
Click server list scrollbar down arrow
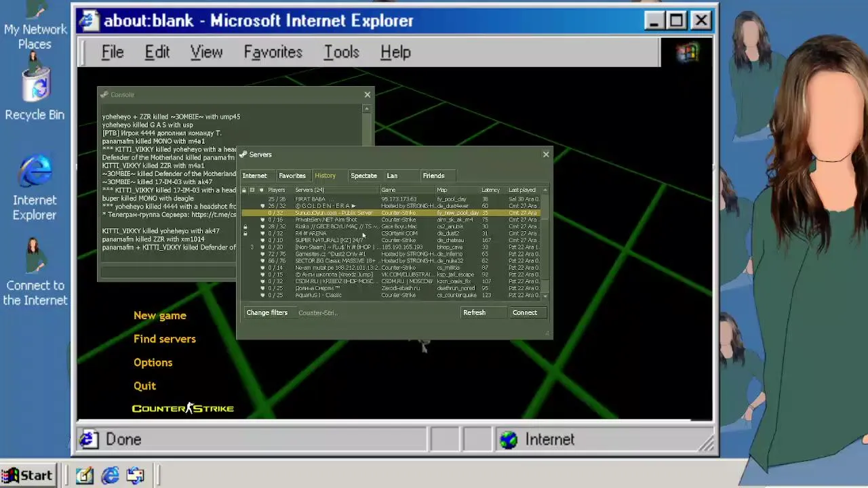coord(545,296)
